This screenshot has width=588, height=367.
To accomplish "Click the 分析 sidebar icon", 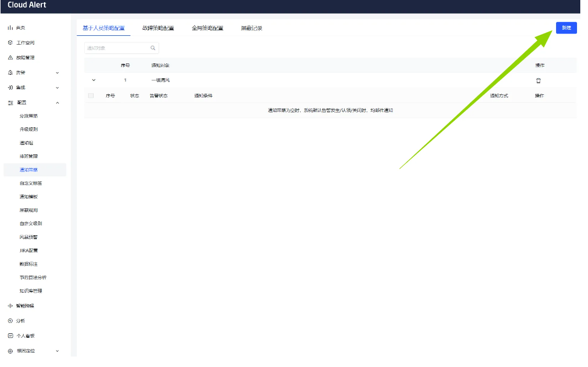I will pos(10,321).
